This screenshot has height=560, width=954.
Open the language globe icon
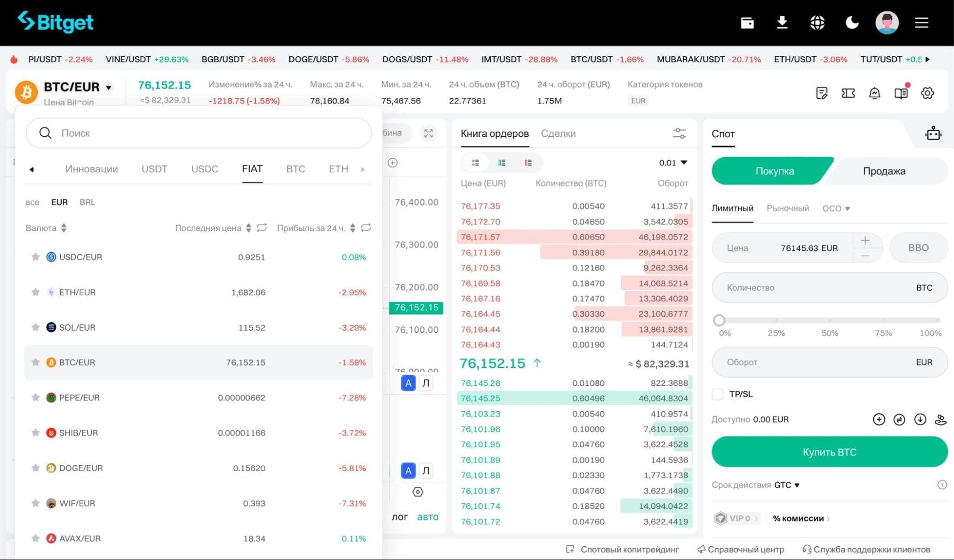tap(817, 22)
